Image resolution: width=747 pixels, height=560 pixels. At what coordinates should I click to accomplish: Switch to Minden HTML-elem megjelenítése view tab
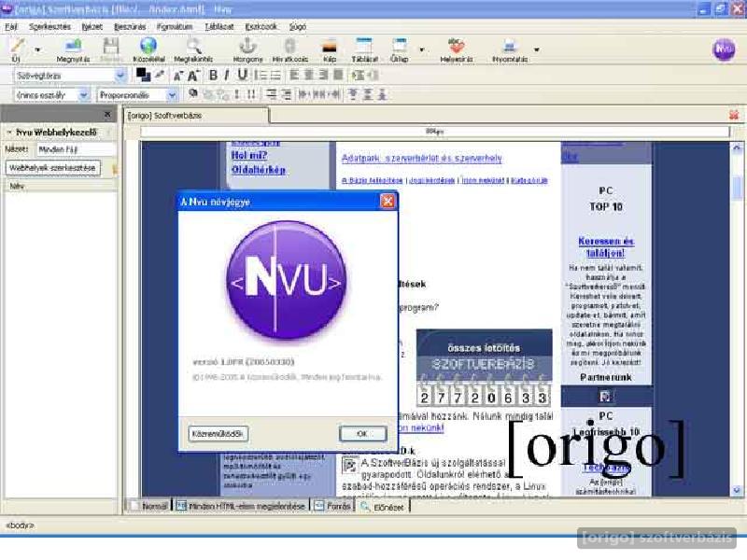(241, 506)
